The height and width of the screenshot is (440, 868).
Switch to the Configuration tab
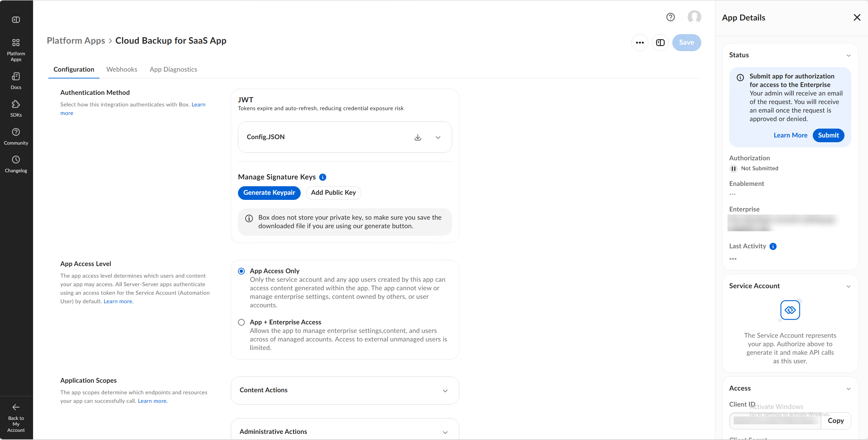pos(74,70)
